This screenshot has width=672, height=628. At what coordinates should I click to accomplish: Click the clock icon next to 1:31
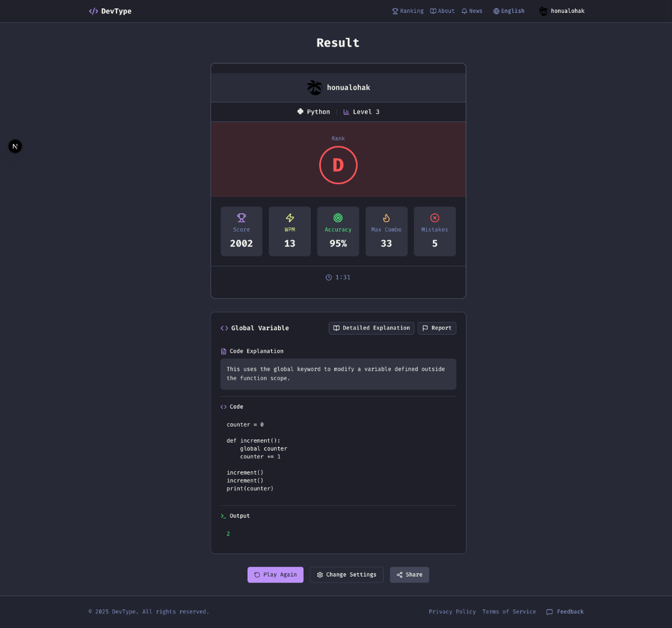point(329,278)
